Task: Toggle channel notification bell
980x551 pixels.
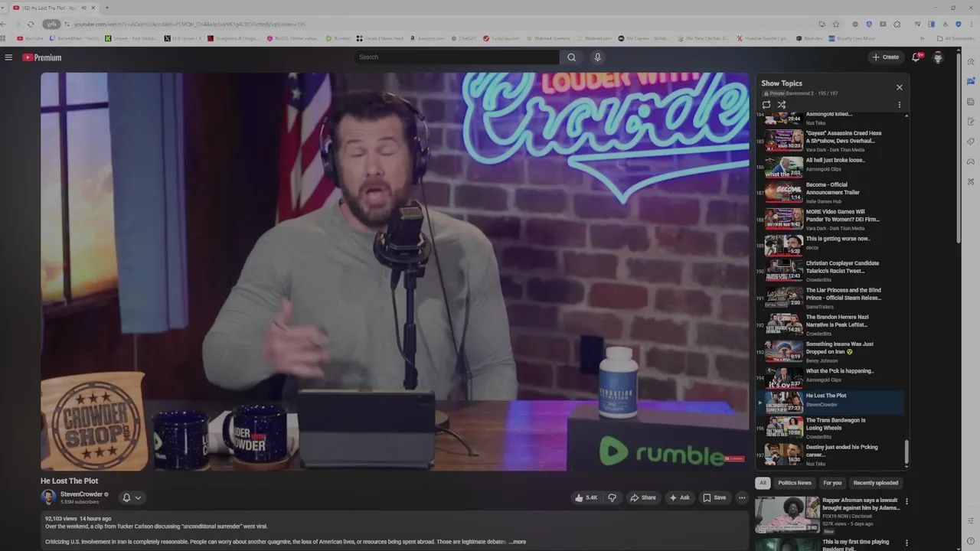Action: [126, 497]
